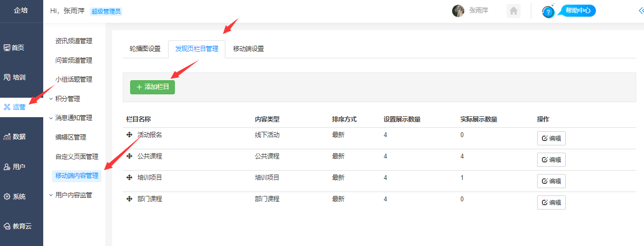Open 编辑区管理 in the submenu

pos(71,137)
